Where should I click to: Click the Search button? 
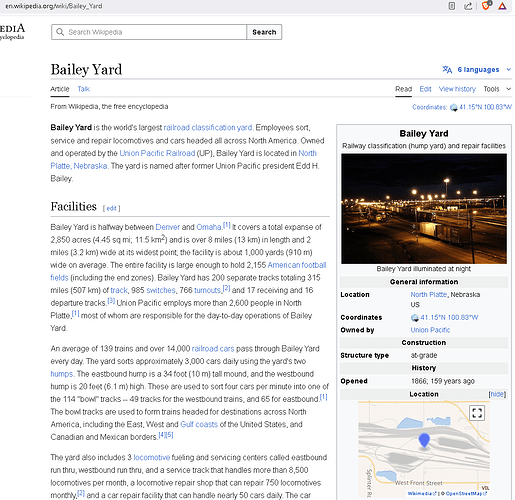(264, 32)
